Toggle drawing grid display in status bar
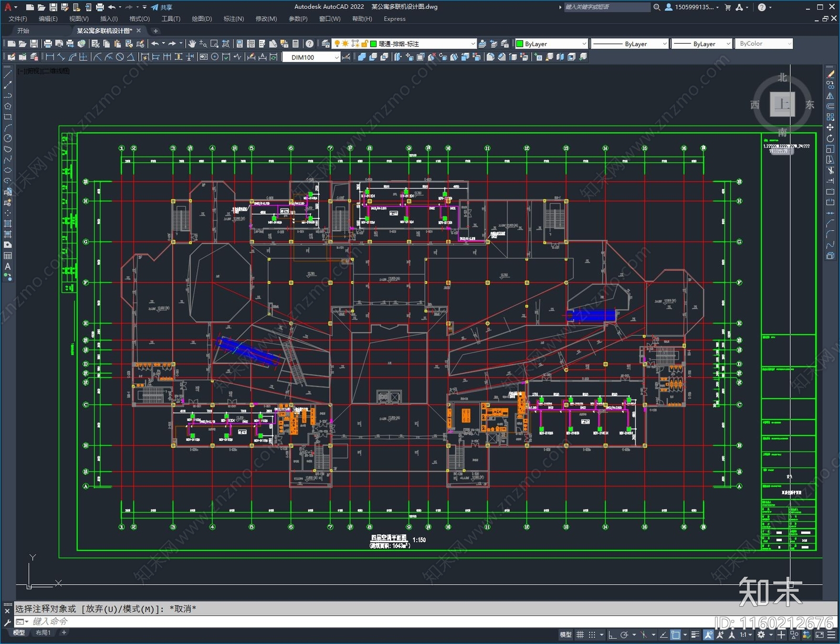This screenshot has height=644, width=840. coord(580,635)
